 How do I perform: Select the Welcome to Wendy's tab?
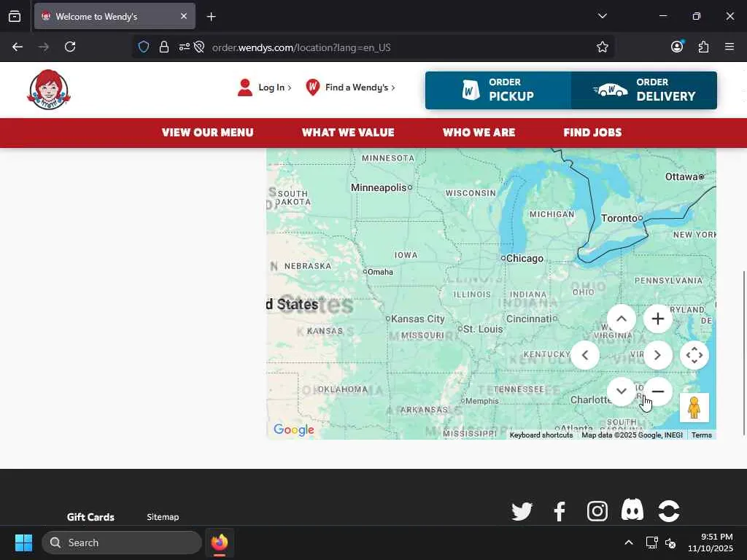click(x=115, y=16)
